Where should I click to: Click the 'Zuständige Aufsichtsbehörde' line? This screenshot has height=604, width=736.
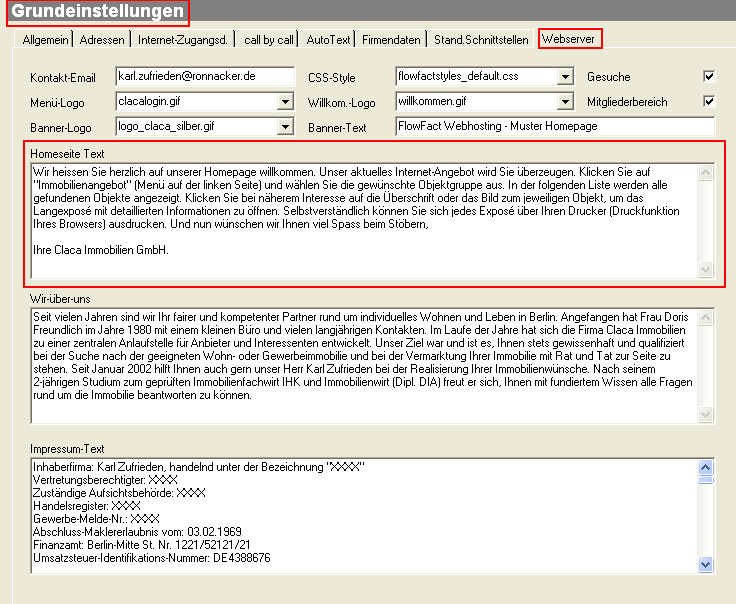pos(119,493)
